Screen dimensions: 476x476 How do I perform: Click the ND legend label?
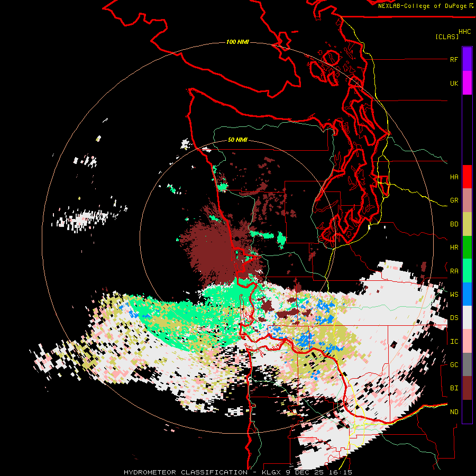454,411
